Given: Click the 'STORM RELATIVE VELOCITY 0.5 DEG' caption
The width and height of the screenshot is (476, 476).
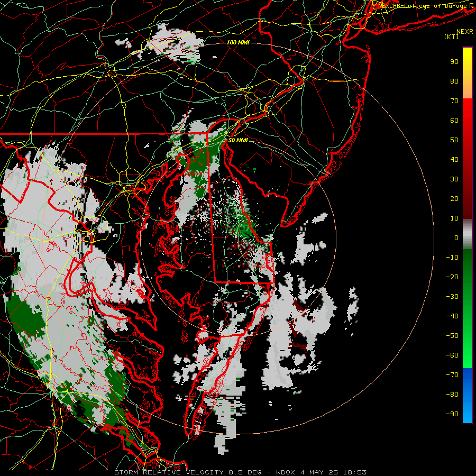Looking at the screenshot, I should pyautogui.click(x=188, y=472).
